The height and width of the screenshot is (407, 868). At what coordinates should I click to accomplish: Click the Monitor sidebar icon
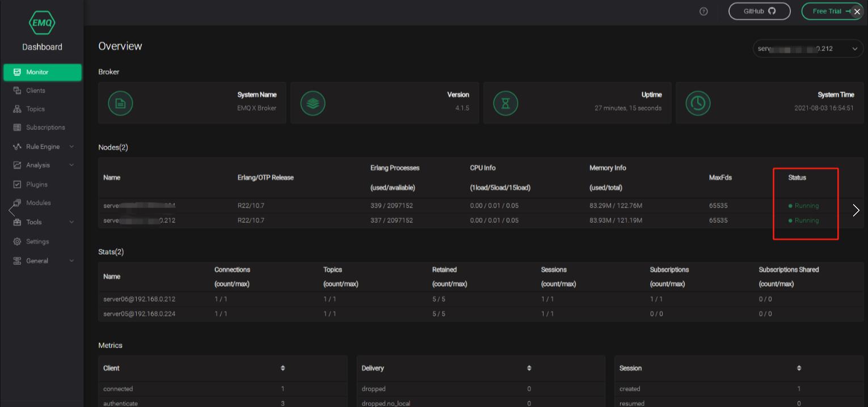coord(17,72)
